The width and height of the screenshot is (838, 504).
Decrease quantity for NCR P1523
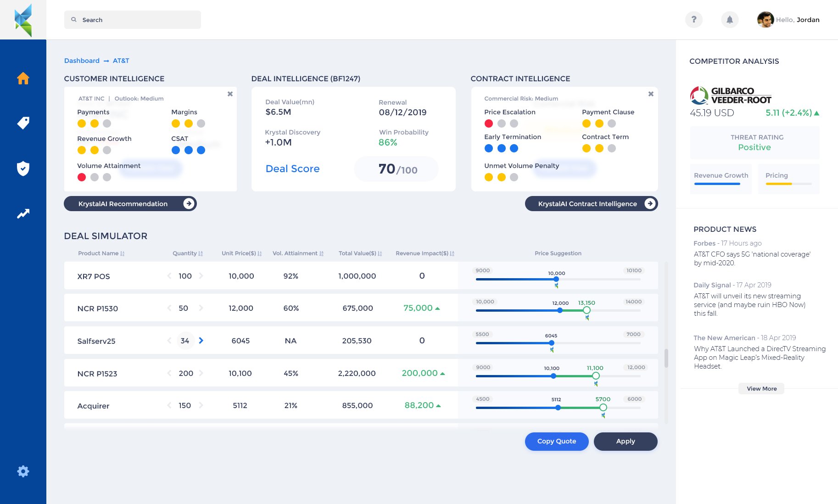click(x=169, y=373)
